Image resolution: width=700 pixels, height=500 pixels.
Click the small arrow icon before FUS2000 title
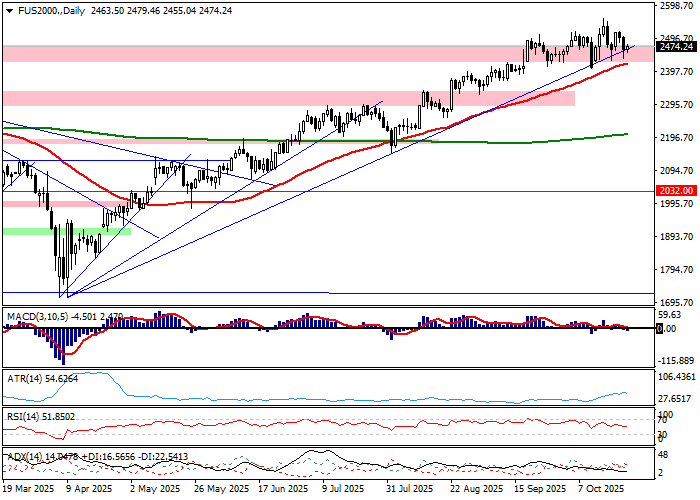pos(7,9)
